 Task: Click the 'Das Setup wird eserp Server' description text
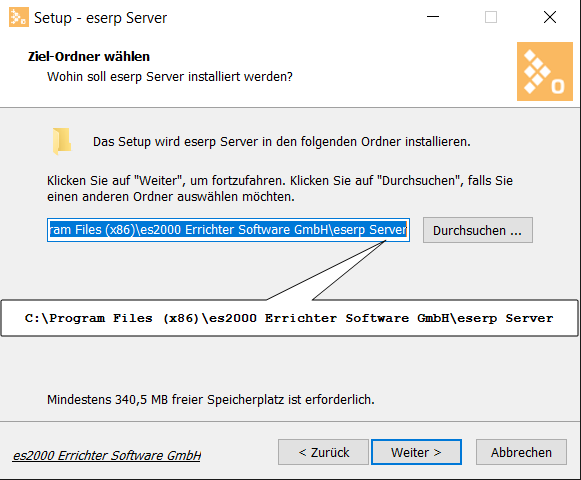pyautogui.click(x=282, y=142)
